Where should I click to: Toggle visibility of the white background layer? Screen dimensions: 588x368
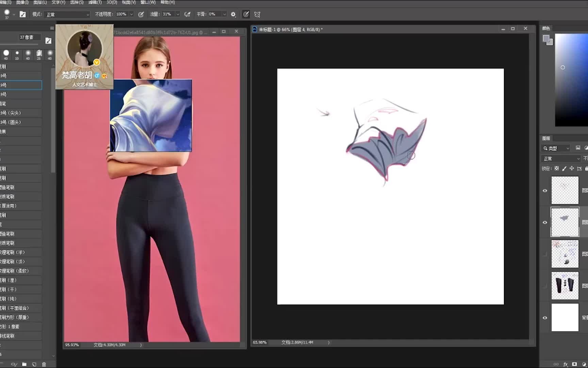pyautogui.click(x=545, y=318)
